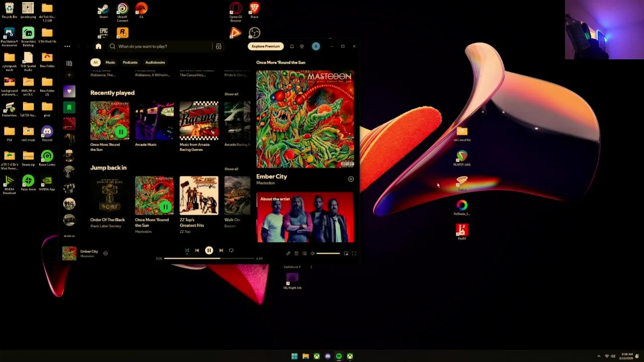Toggle shuffle in the player bar

[x=187, y=250]
